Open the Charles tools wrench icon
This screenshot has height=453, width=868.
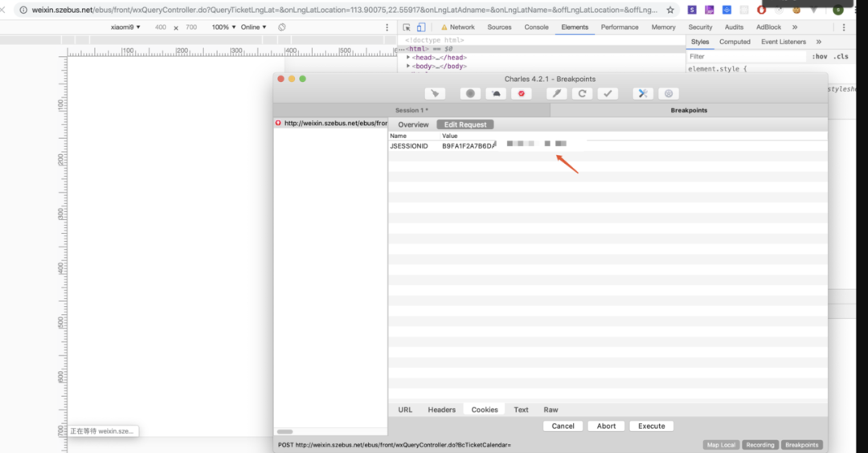[x=643, y=93]
